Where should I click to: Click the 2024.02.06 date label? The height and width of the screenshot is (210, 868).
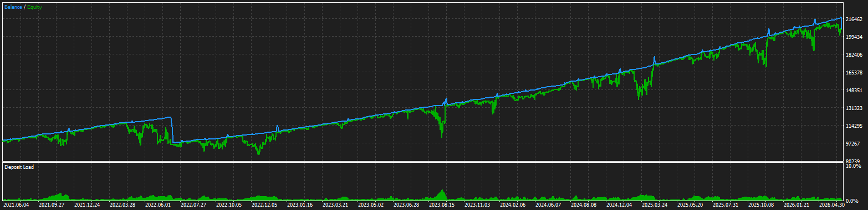pos(513,204)
